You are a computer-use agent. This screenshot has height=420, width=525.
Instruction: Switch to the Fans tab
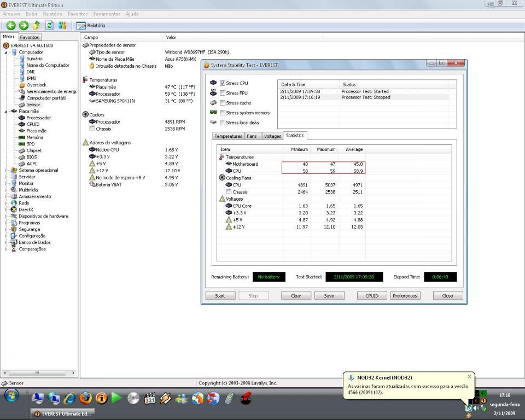click(x=252, y=136)
